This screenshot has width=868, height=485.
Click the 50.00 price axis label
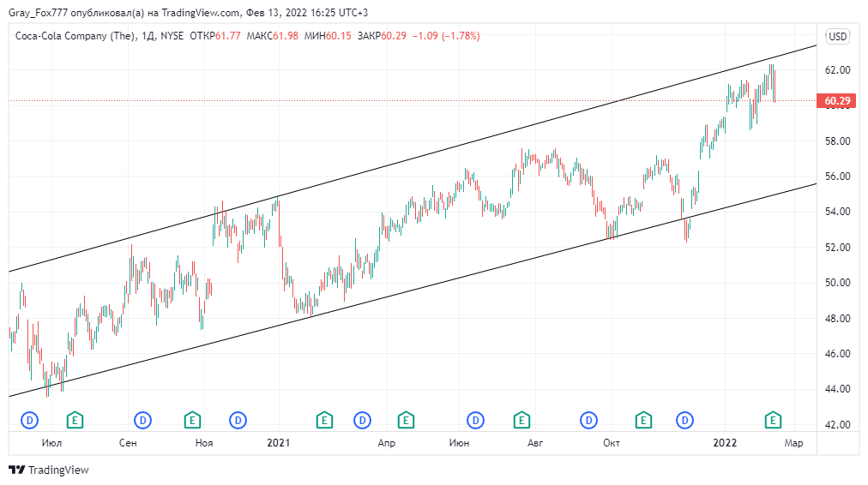pos(838,283)
